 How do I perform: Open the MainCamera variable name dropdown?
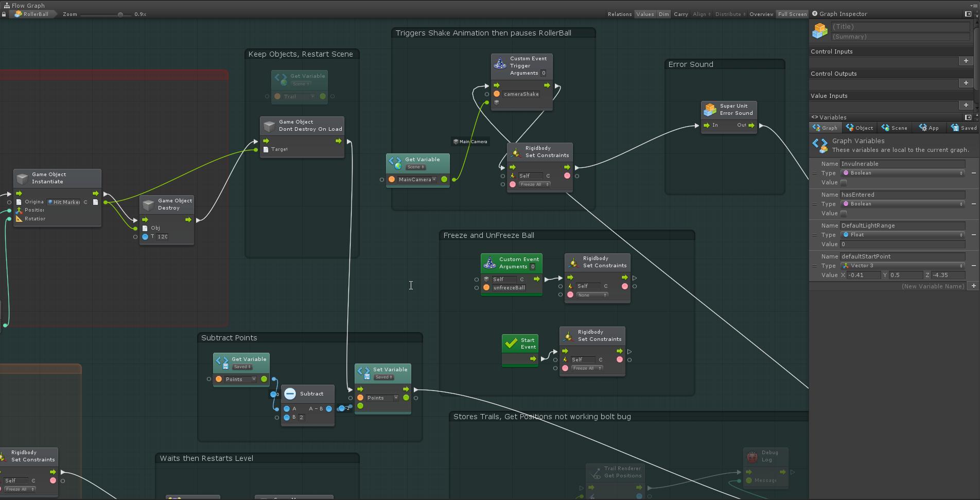417,180
